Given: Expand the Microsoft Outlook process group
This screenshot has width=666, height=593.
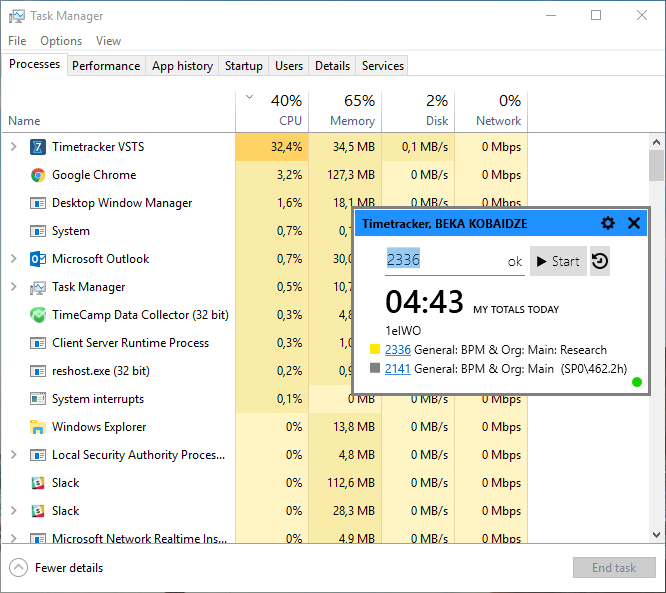Looking at the screenshot, I should click(x=14, y=259).
